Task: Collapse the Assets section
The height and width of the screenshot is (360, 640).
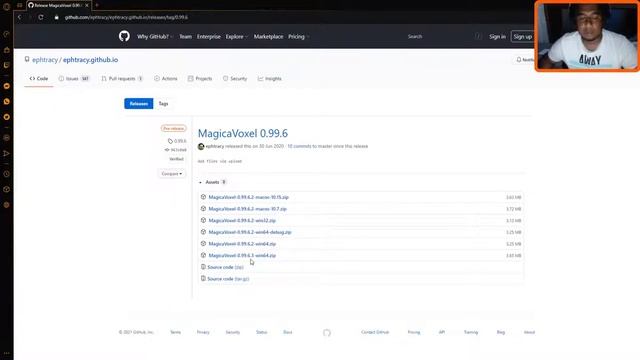Action: click(212, 182)
